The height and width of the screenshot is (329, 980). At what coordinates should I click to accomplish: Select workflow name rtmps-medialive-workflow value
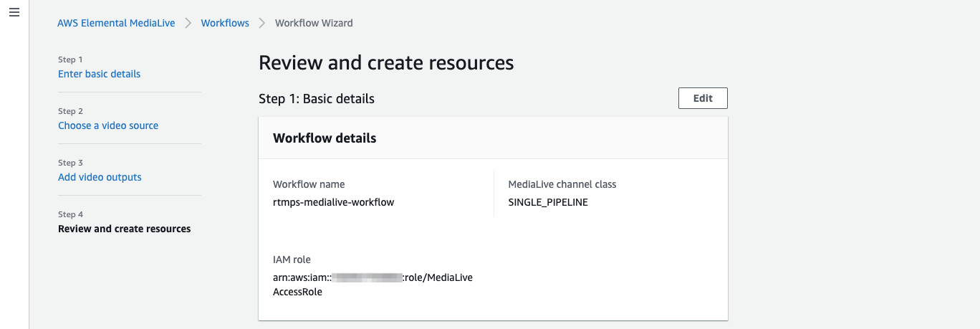point(333,202)
